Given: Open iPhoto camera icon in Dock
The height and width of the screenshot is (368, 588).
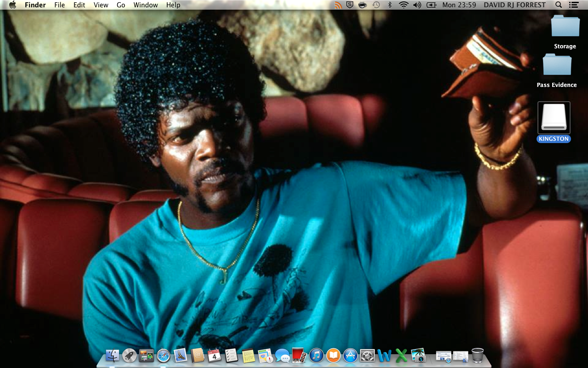Looking at the screenshot, I should coord(418,355).
